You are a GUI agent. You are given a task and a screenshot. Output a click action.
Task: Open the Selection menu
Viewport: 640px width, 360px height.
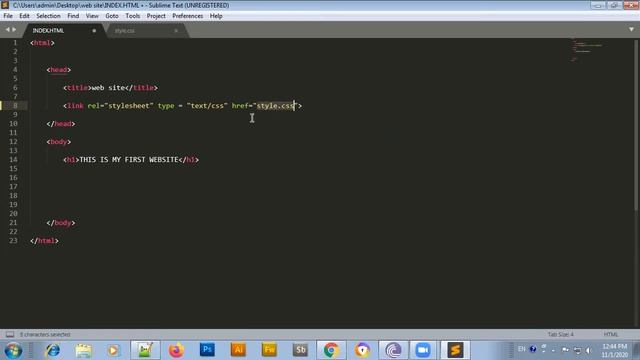(48, 16)
